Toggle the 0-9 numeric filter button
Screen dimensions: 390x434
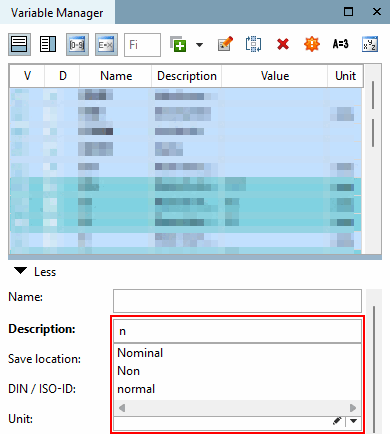77,44
